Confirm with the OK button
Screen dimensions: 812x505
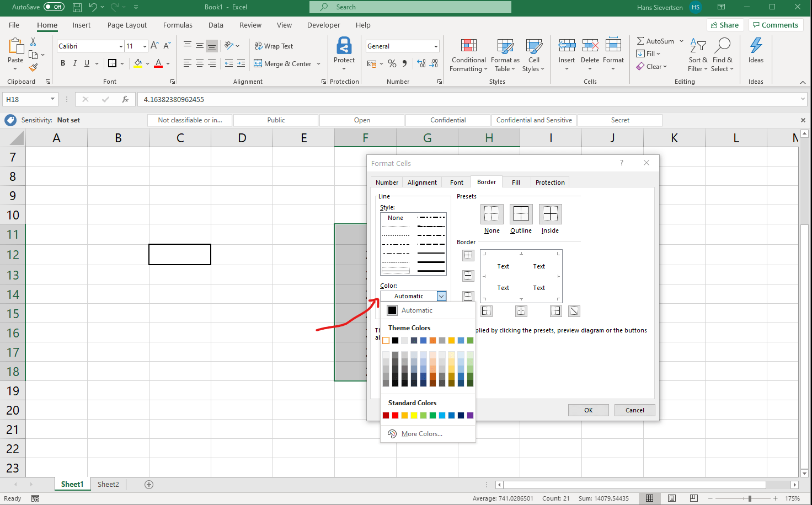[x=588, y=410]
